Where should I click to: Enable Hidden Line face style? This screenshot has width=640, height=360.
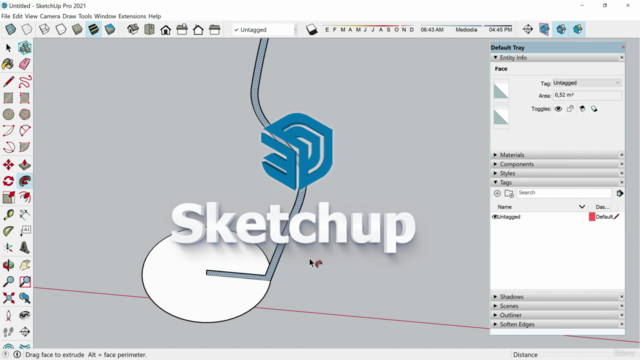61,29
